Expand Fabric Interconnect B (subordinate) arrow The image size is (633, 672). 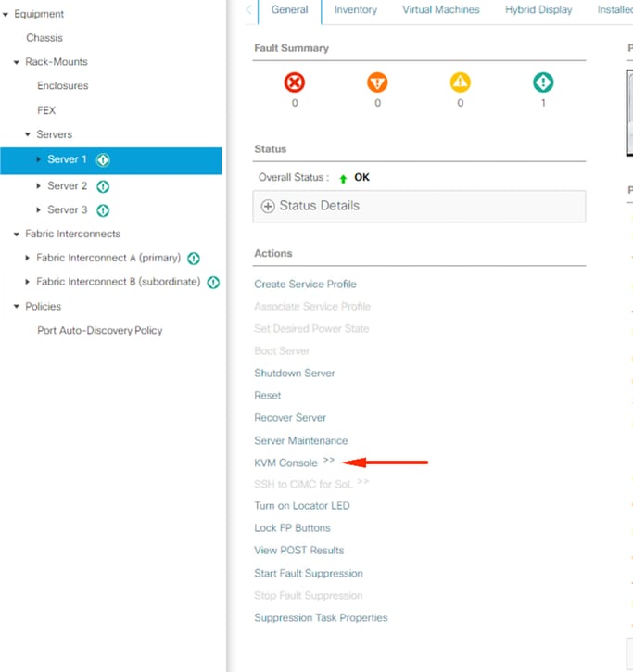tap(28, 282)
